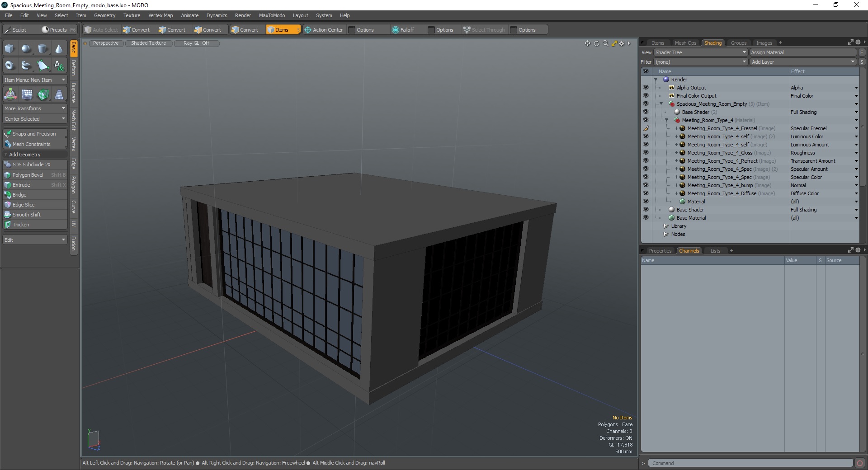Open More Transforms dropdown
The image size is (868, 470).
[35, 108]
